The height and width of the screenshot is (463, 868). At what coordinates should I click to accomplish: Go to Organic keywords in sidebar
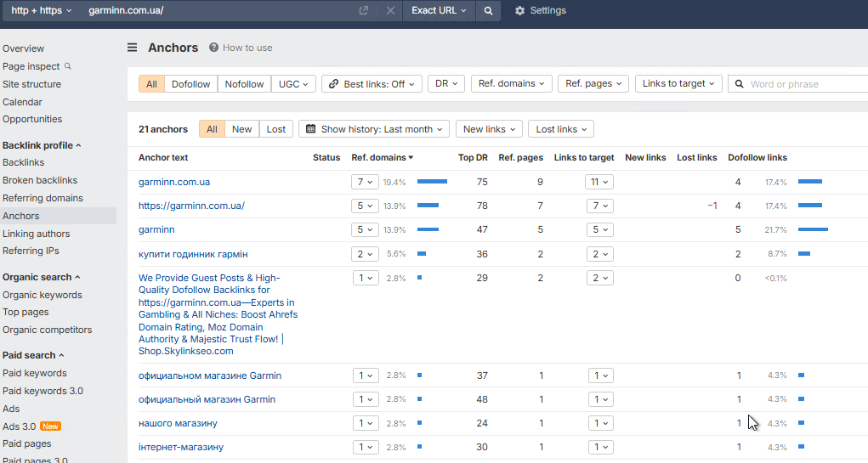point(42,295)
